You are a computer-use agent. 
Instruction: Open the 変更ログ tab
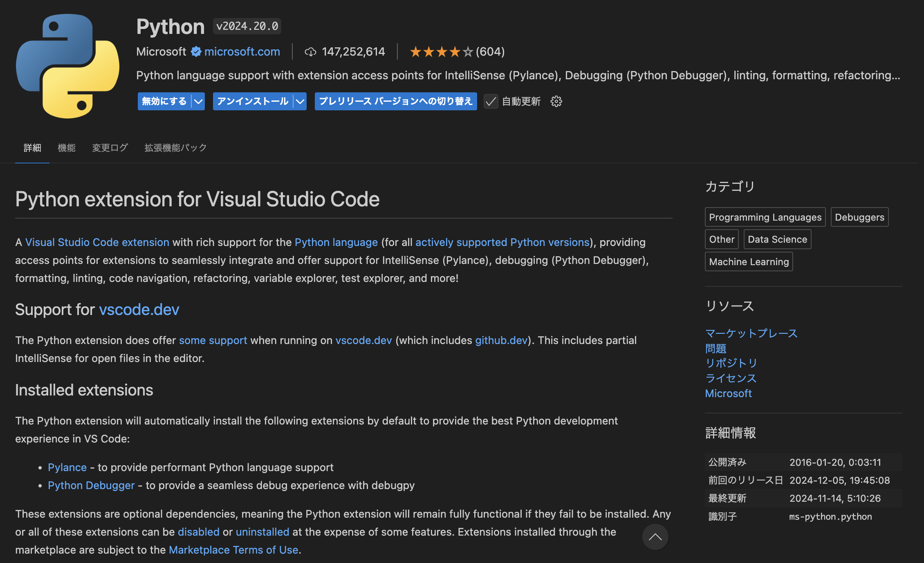[110, 148]
